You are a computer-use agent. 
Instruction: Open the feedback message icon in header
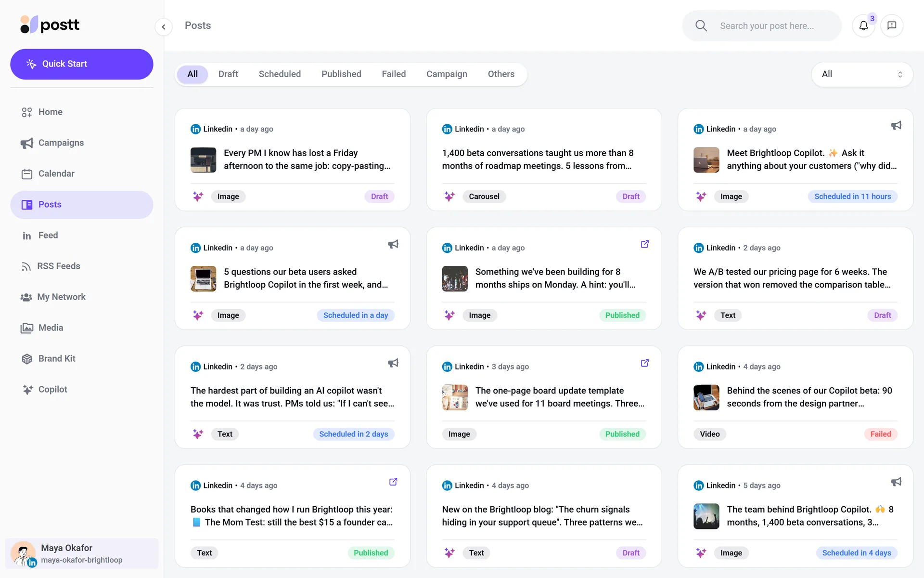(892, 26)
